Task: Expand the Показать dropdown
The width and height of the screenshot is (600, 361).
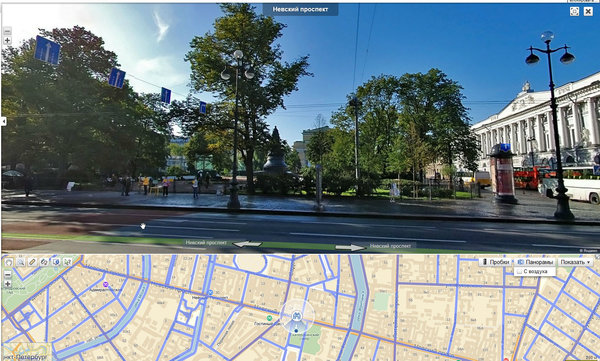Action: [x=576, y=262]
